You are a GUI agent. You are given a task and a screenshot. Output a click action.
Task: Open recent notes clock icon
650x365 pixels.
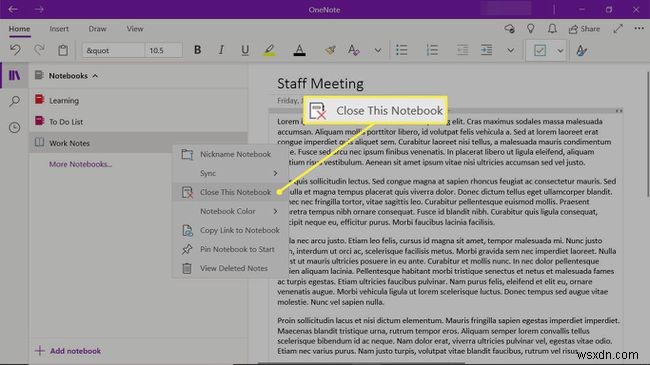point(15,127)
